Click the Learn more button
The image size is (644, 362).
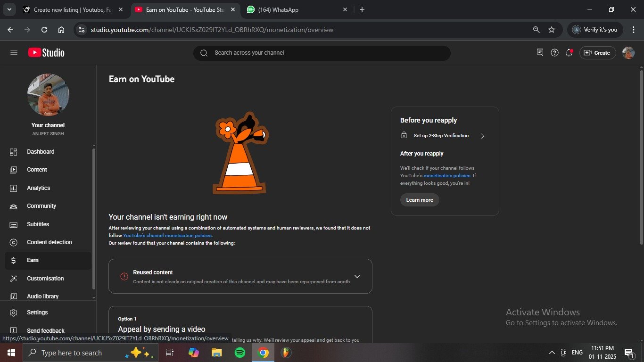[x=420, y=200]
